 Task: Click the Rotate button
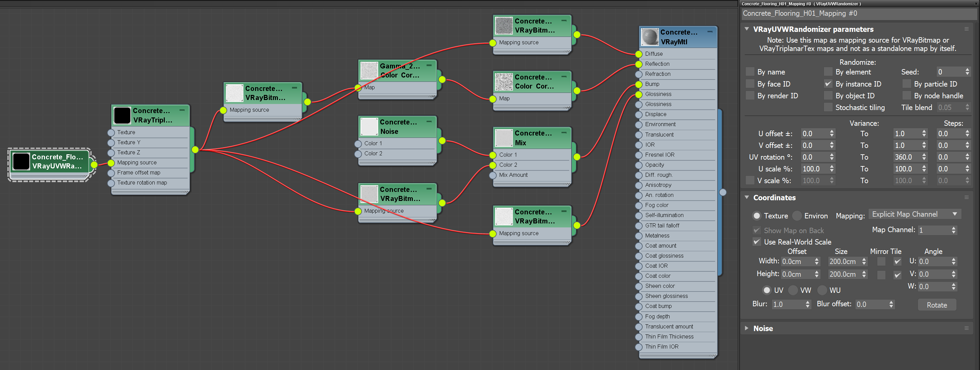coord(937,305)
